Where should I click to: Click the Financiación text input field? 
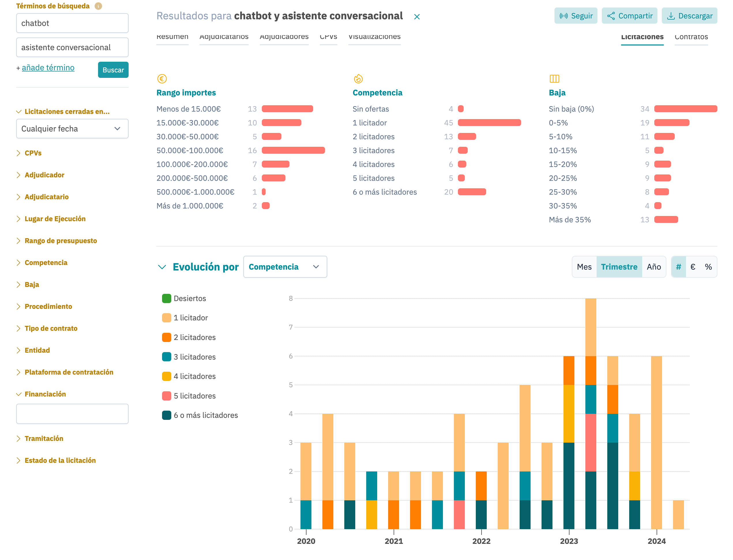coord(72,414)
